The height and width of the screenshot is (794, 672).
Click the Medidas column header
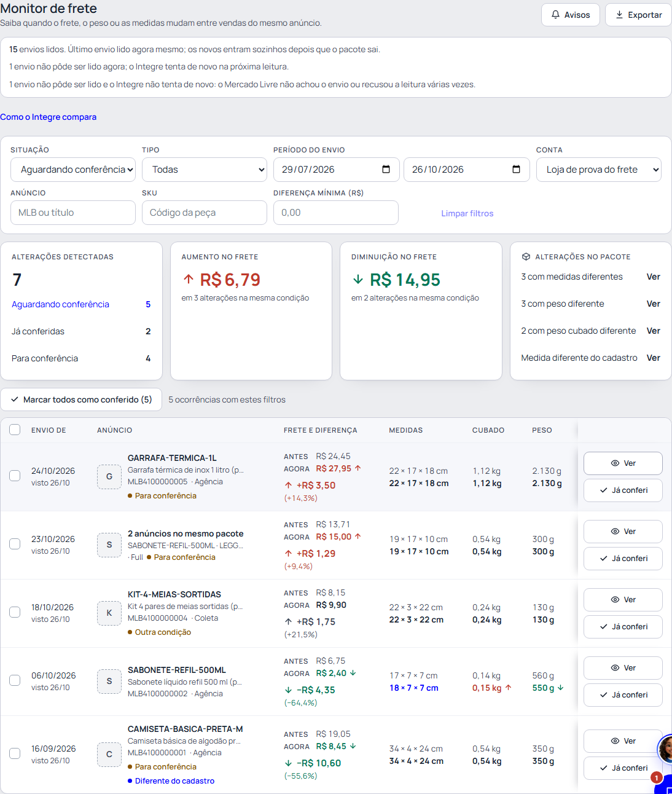point(405,430)
